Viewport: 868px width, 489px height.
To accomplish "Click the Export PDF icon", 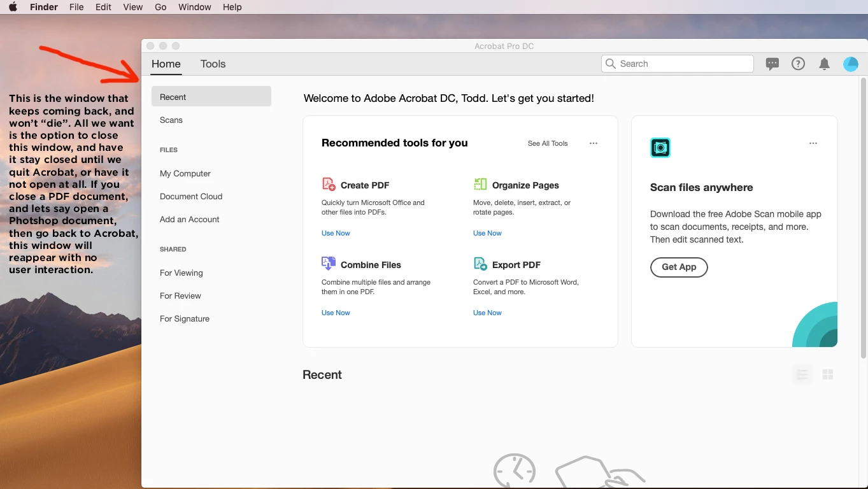I will (480, 264).
